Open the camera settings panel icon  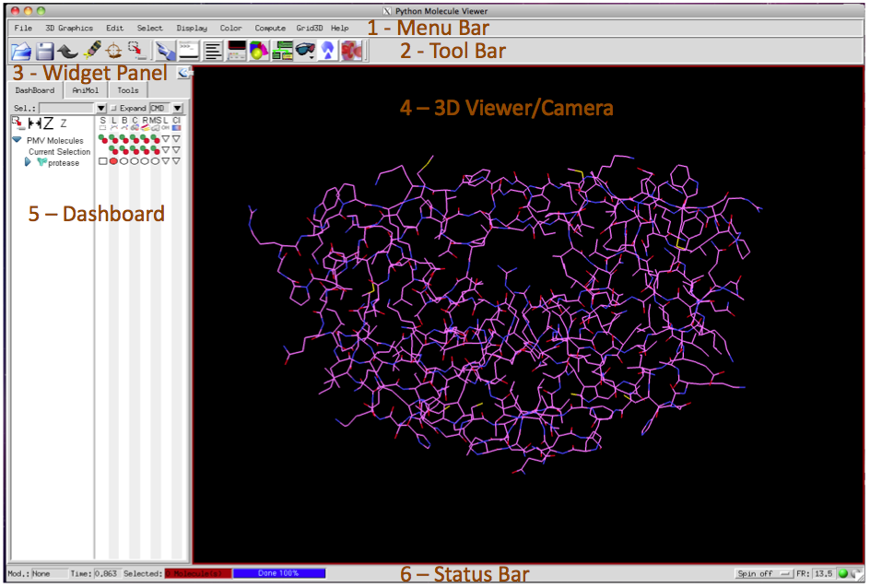click(x=236, y=51)
